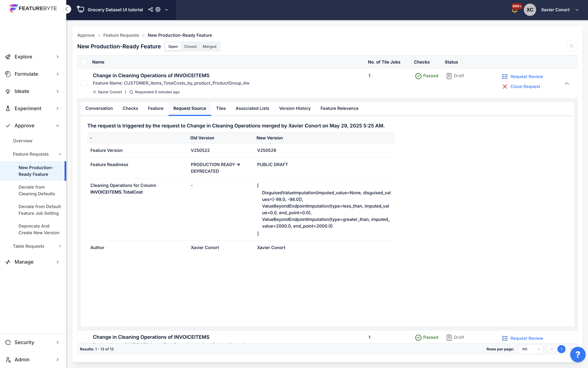Click the Passed check icon in second request row
This screenshot has width=588, height=368.
pos(418,338)
